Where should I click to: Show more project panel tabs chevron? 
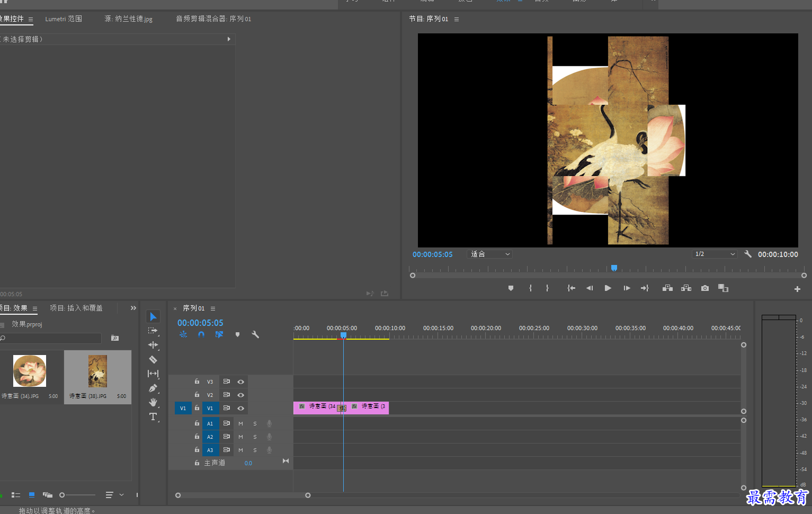[x=133, y=308]
